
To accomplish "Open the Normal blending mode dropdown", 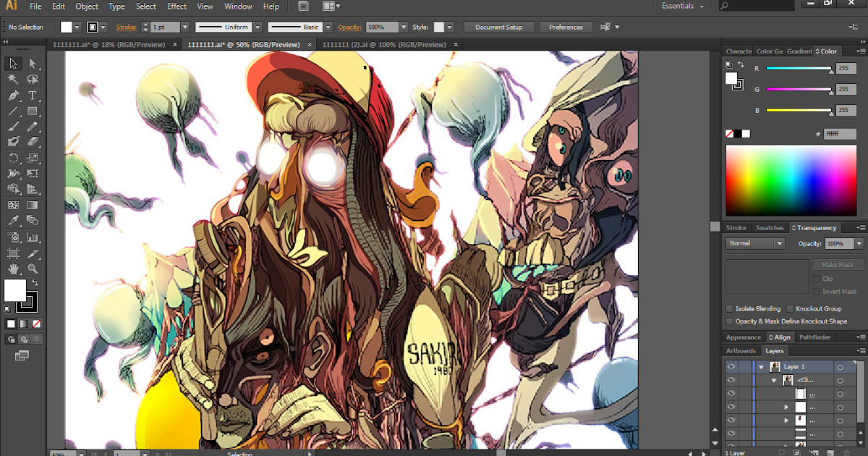I will (755, 244).
